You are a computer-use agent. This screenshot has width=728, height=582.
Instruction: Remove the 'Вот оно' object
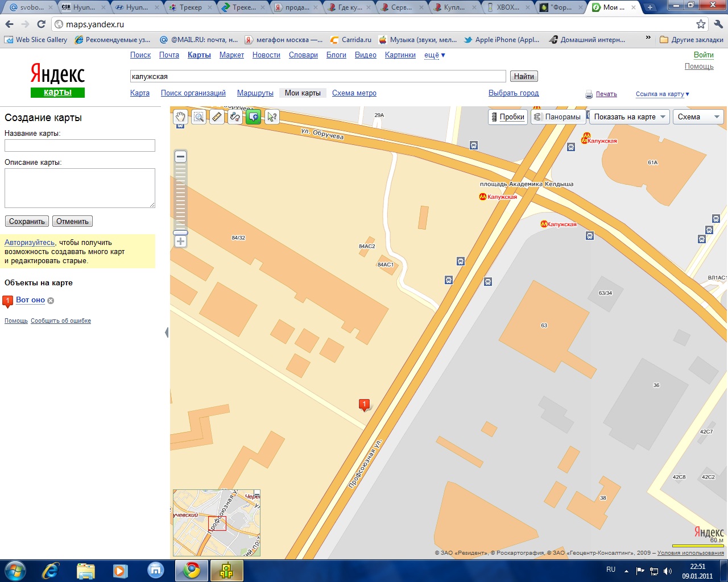tap(51, 301)
